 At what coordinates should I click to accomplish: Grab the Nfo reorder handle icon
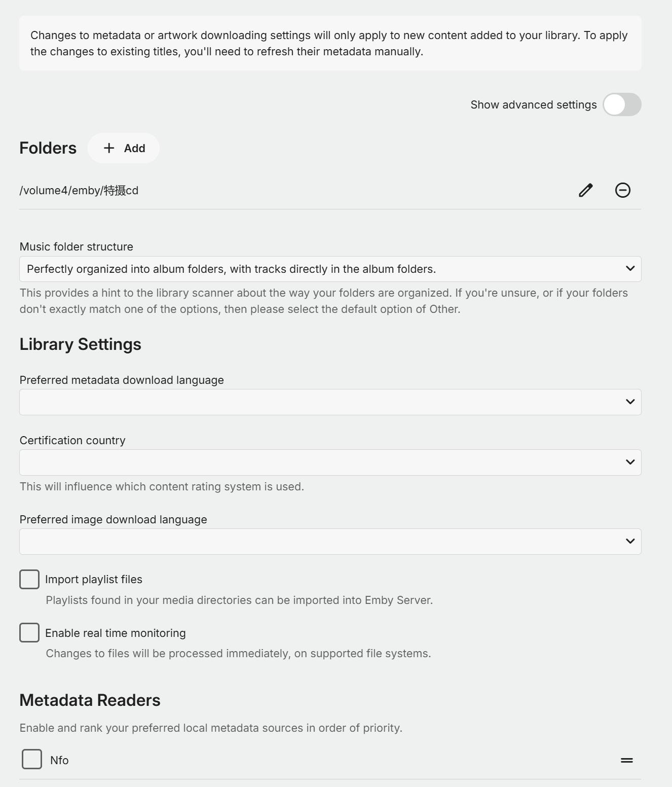[x=627, y=760]
